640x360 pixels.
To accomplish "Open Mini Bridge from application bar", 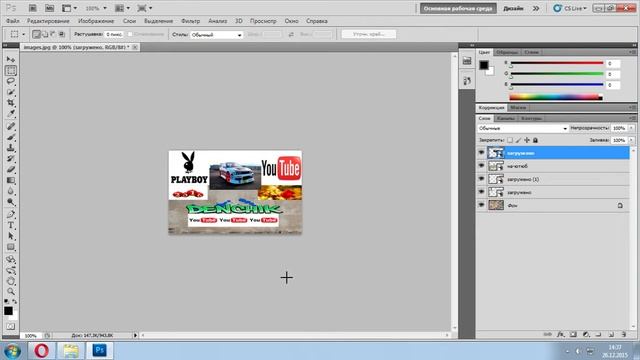I will (49, 8).
